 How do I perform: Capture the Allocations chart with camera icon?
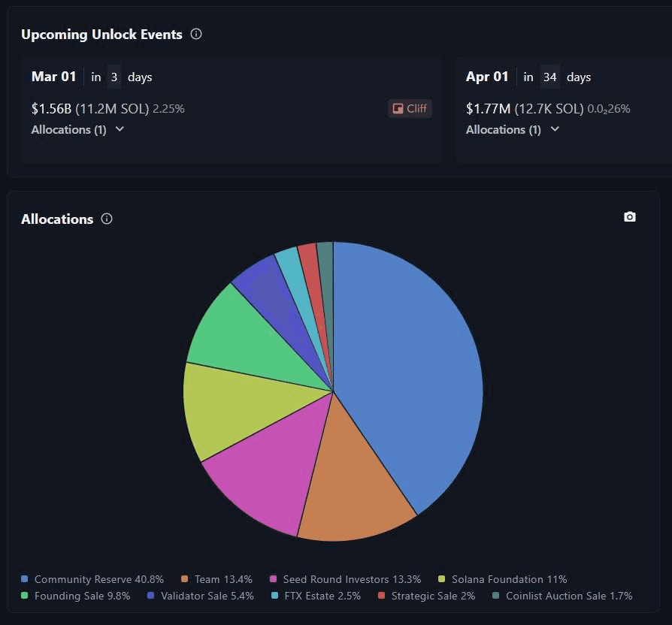click(630, 217)
